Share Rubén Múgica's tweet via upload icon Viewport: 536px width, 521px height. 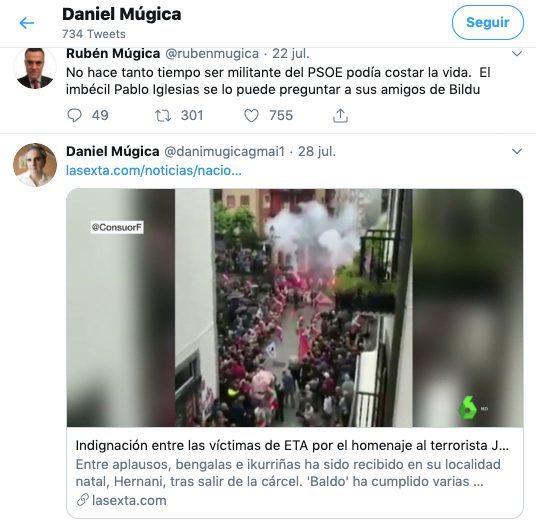click(340, 116)
